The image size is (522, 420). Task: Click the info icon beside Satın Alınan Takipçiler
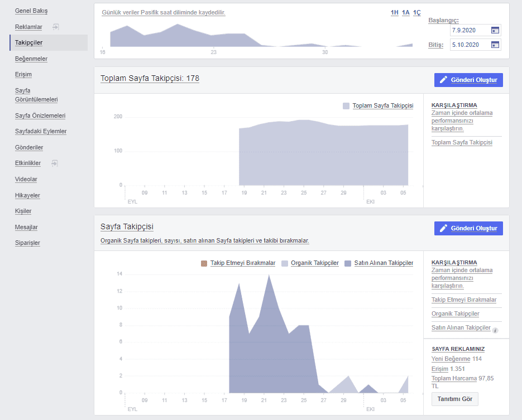[x=495, y=330]
